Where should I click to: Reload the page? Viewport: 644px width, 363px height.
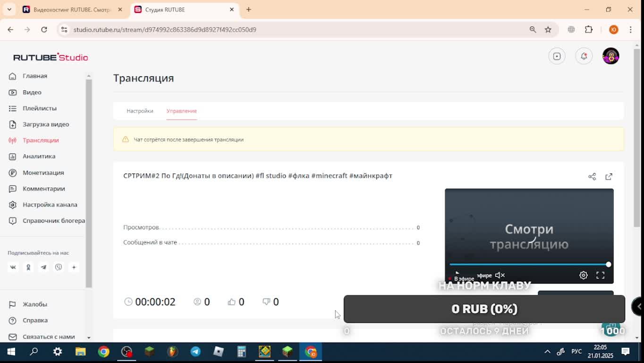point(44,29)
